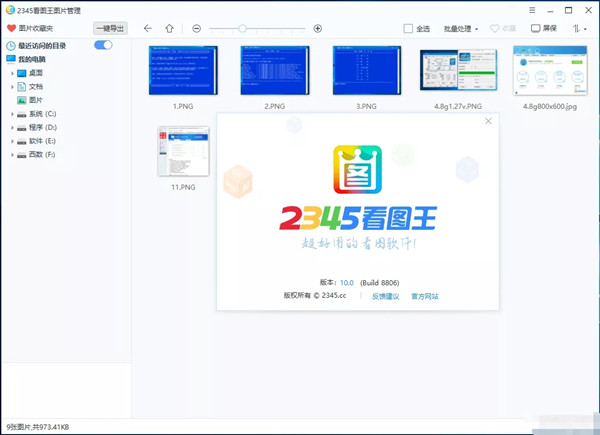Select the 3.PNG thumbnail
The height and width of the screenshot is (435, 600).
pos(367,70)
